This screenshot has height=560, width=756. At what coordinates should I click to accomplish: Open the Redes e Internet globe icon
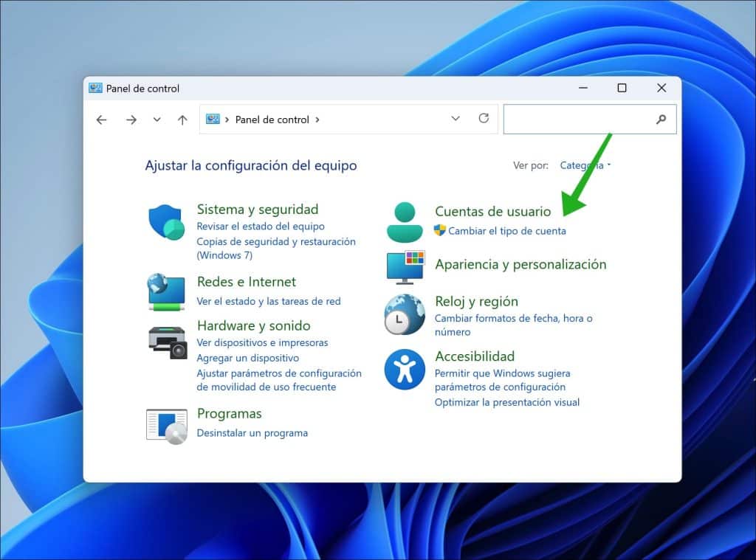(166, 291)
